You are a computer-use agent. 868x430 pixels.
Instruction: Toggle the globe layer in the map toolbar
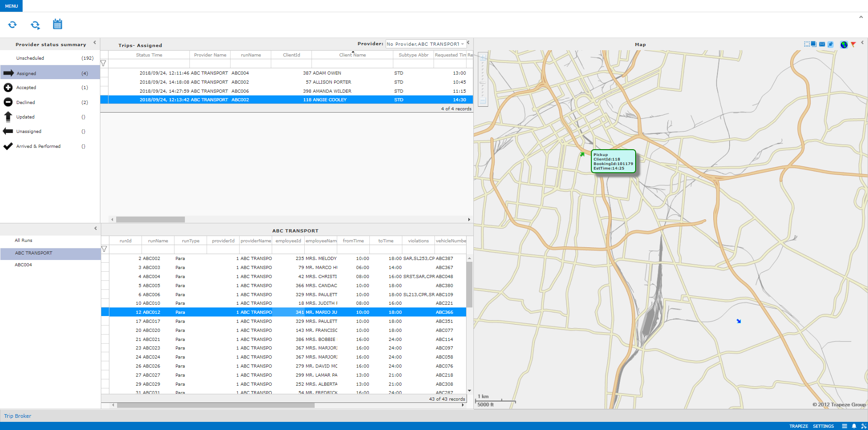843,44
